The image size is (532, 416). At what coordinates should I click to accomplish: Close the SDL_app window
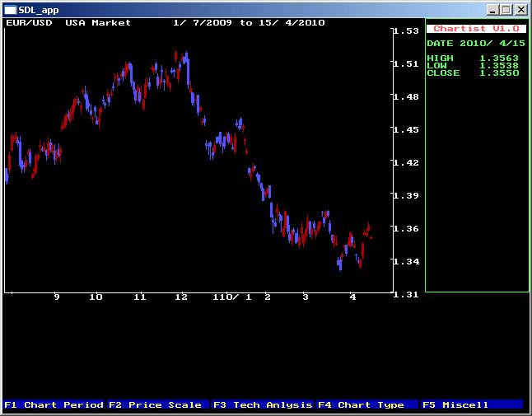click(520, 10)
